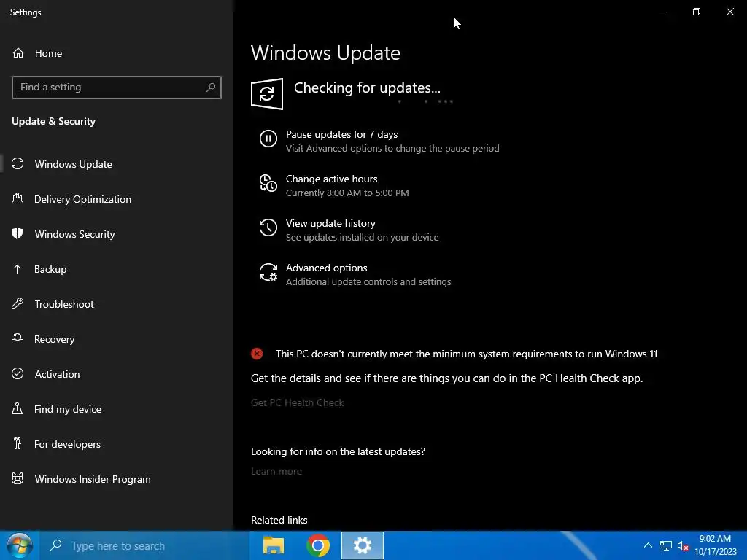This screenshot has height=560, width=747.
Task: Click the Activation checkmark circle icon
Action: click(x=18, y=374)
